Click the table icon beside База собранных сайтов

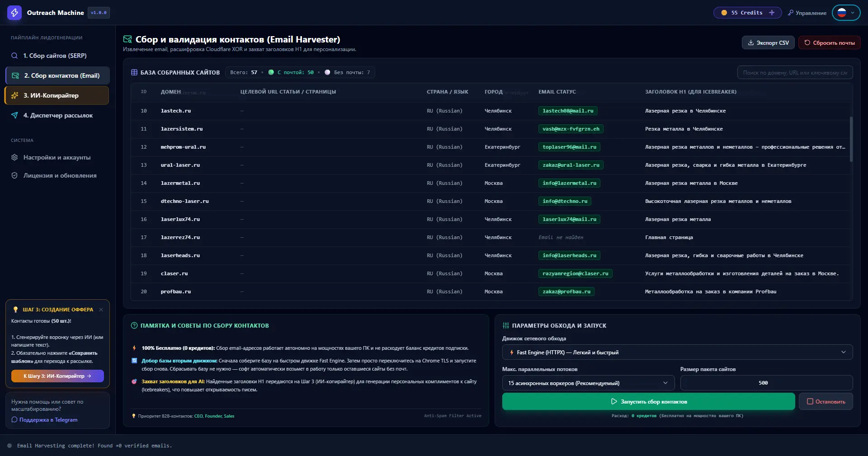pyautogui.click(x=134, y=72)
